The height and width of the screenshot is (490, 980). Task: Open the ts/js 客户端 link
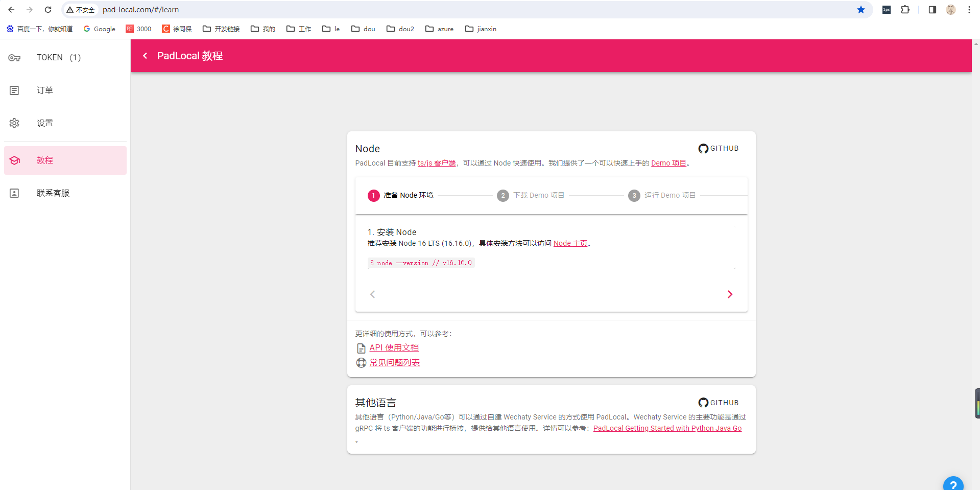pos(437,163)
